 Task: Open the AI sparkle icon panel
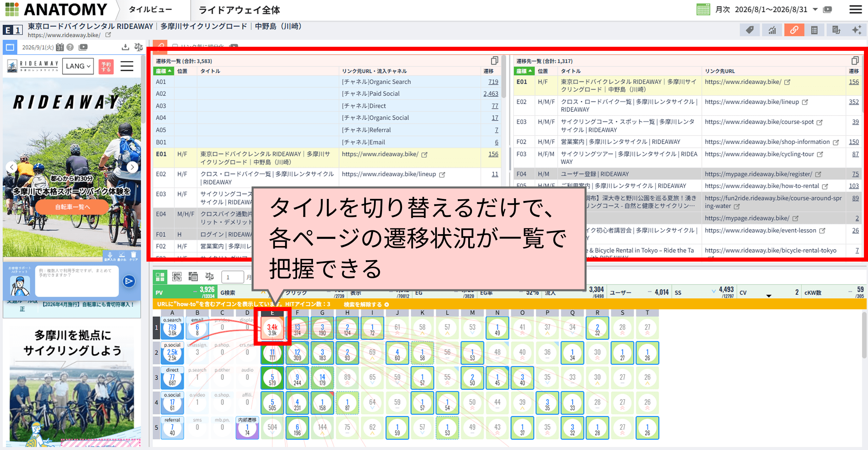pyautogui.click(x=856, y=30)
